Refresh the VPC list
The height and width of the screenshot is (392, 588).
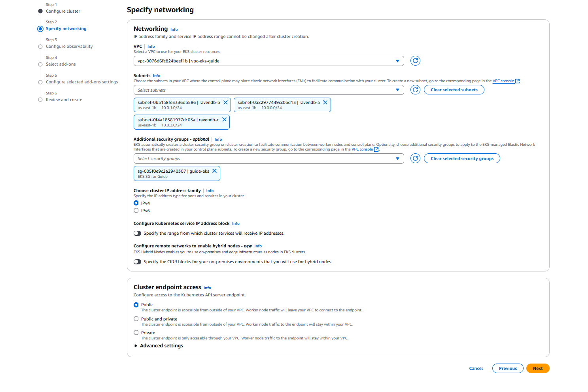(x=415, y=61)
